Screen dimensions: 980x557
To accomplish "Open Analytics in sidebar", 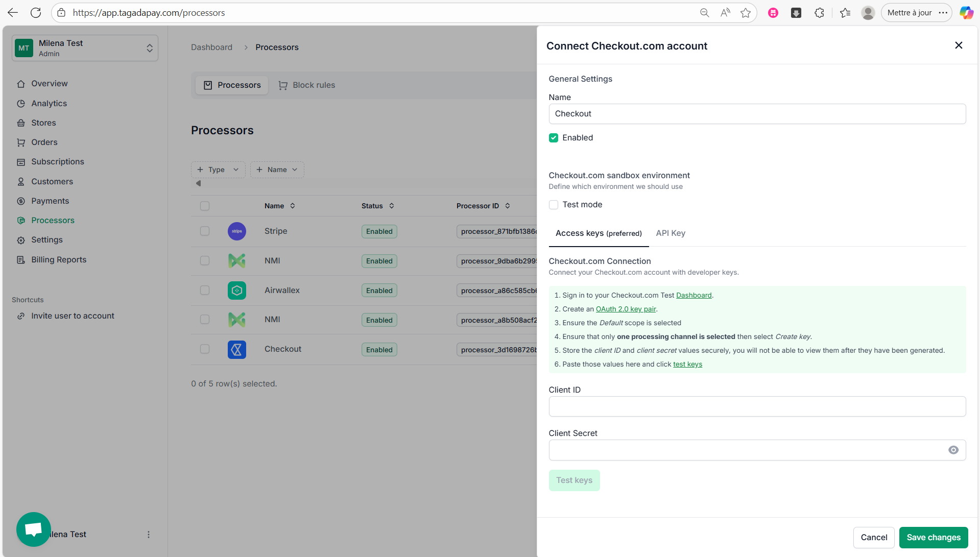I will pyautogui.click(x=49, y=104).
